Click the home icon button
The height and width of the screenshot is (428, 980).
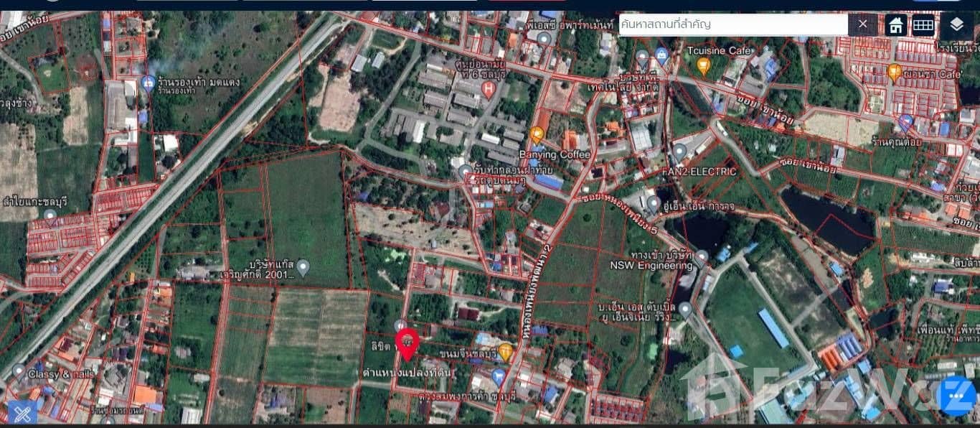895,25
